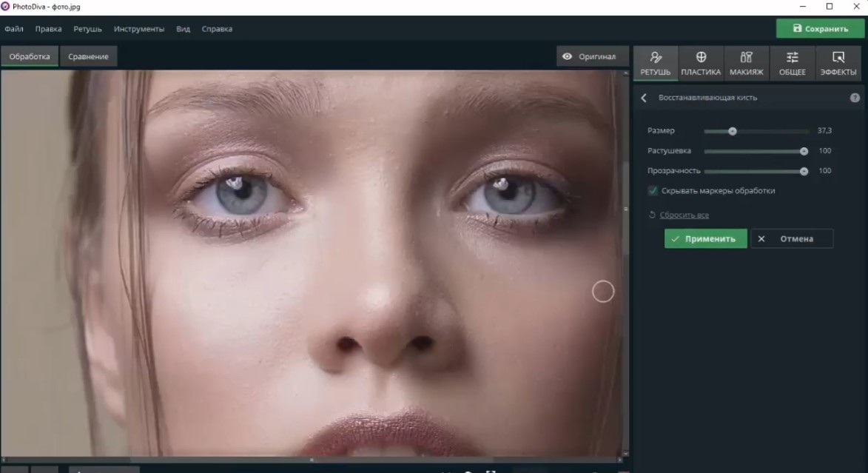The width and height of the screenshot is (868, 473).
Task: Click the Сохранить button
Action: [x=820, y=29]
